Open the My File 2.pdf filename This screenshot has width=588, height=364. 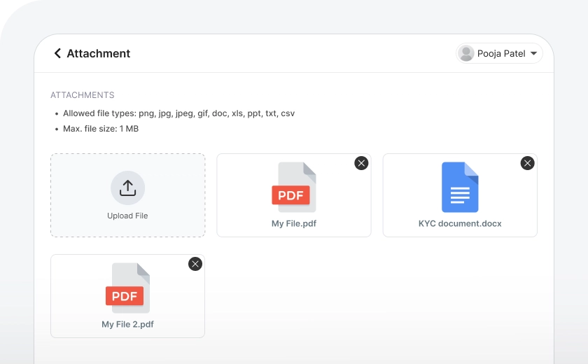127,325
